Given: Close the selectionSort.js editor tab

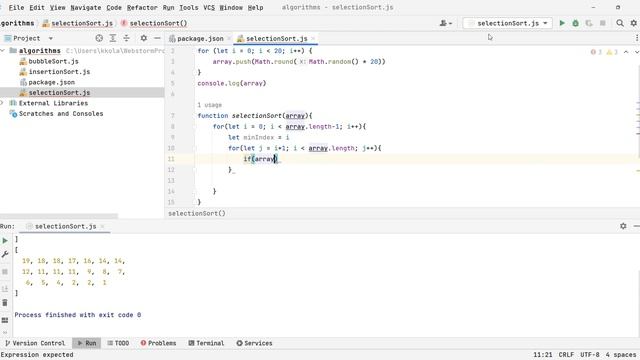Looking at the screenshot, I should click(x=313, y=38).
